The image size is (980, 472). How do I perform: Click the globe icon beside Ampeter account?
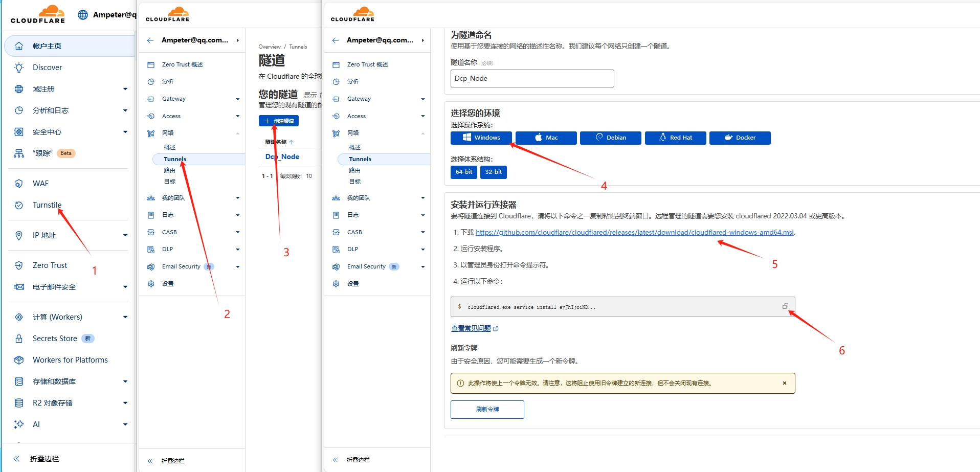83,15
